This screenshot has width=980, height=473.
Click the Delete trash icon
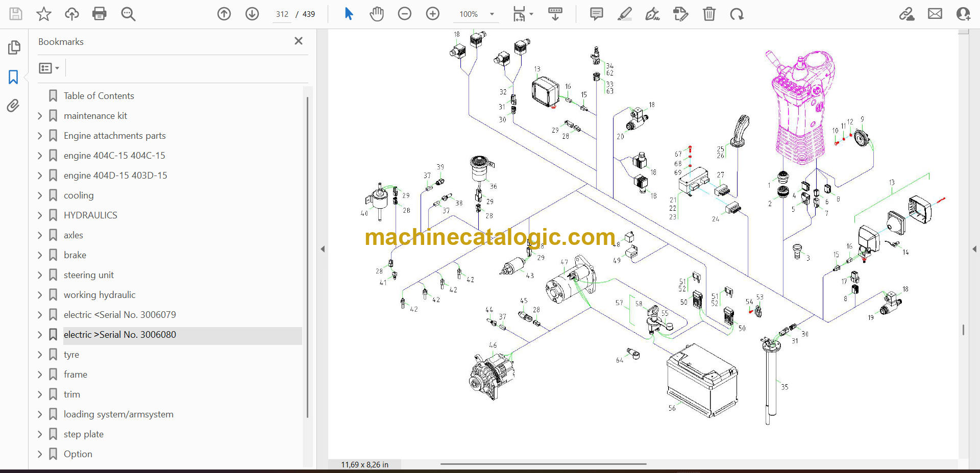[x=709, y=14]
